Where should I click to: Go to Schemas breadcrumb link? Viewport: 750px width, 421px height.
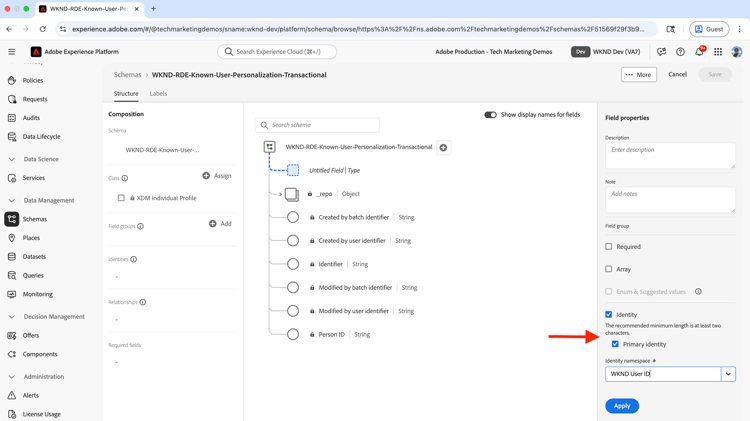click(127, 75)
